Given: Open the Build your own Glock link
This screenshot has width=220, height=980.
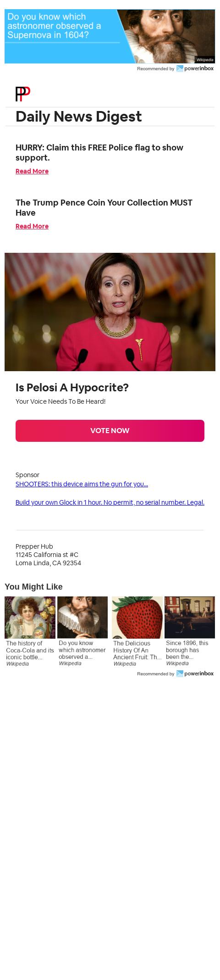Looking at the screenshot, I should pos(110,502).
